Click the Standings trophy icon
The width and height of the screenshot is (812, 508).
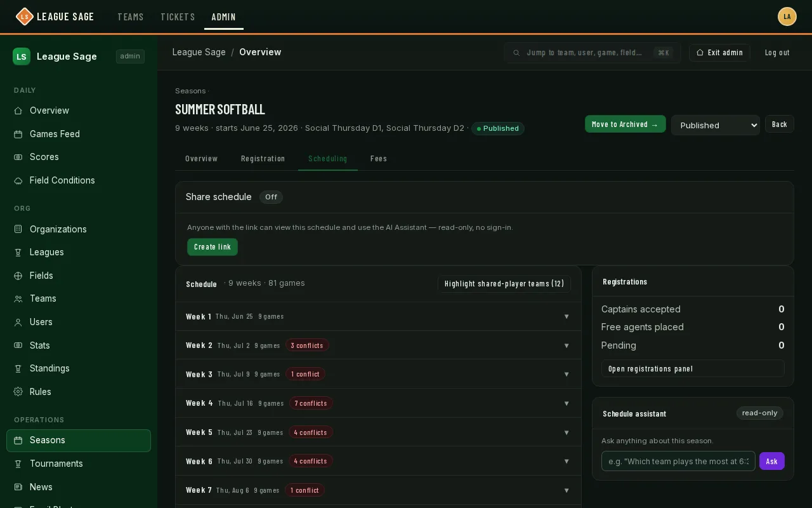(x=18, y=368)
